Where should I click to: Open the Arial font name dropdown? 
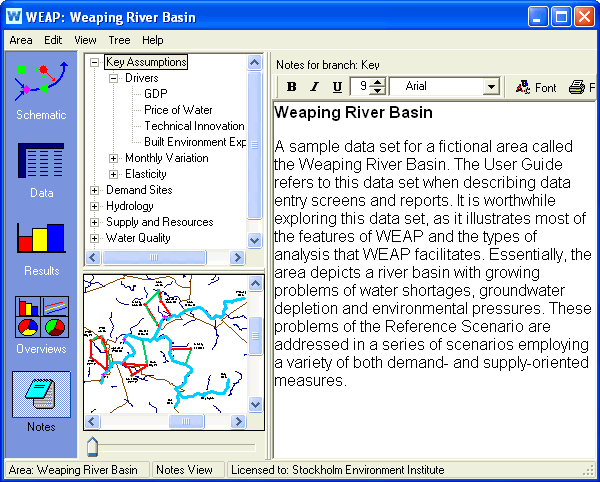click(x=491, y=87)
